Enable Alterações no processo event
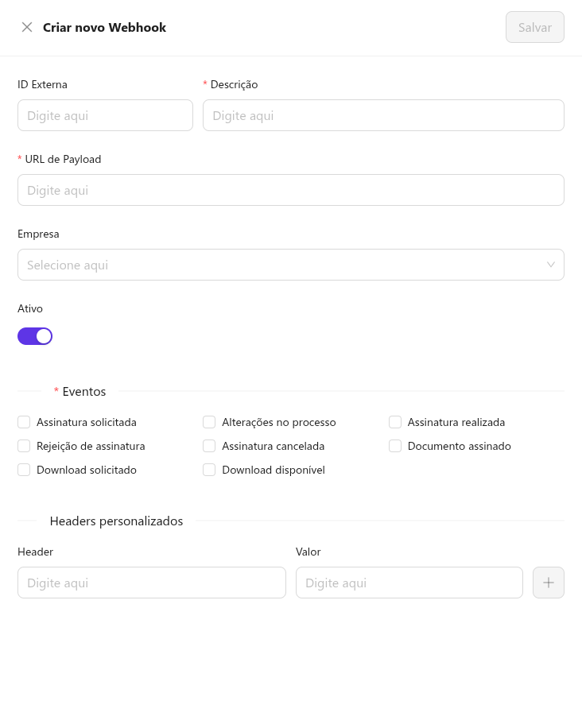This screenshot has height=728, width=582. 209,422
